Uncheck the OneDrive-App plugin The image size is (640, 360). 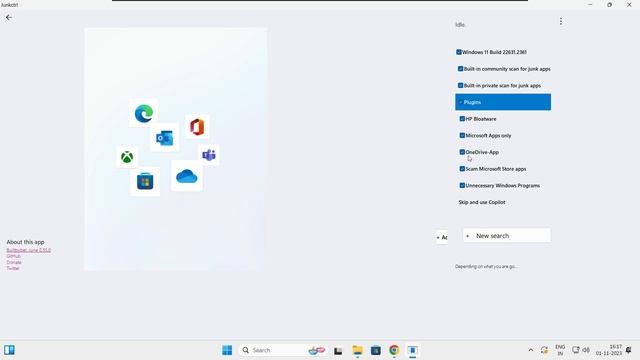click(x=462, y=152)
